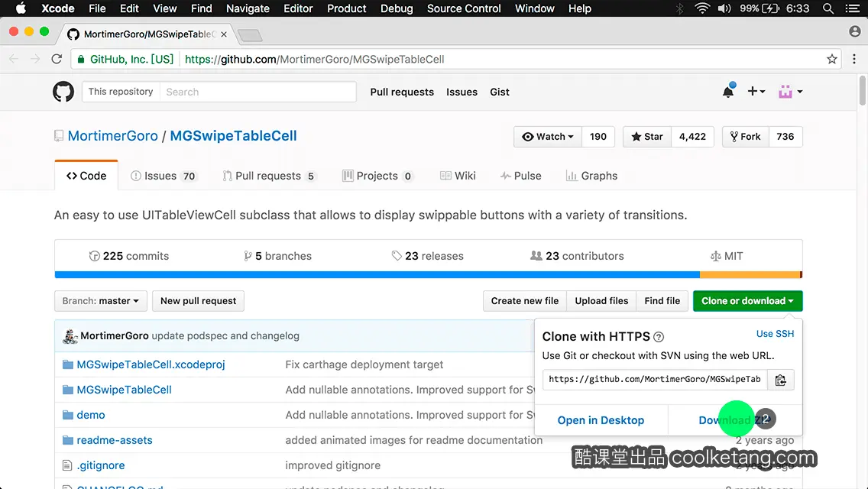This screenshot has width=868, height=489.
Task: Open a new browser tab
Action: point(250,35)
